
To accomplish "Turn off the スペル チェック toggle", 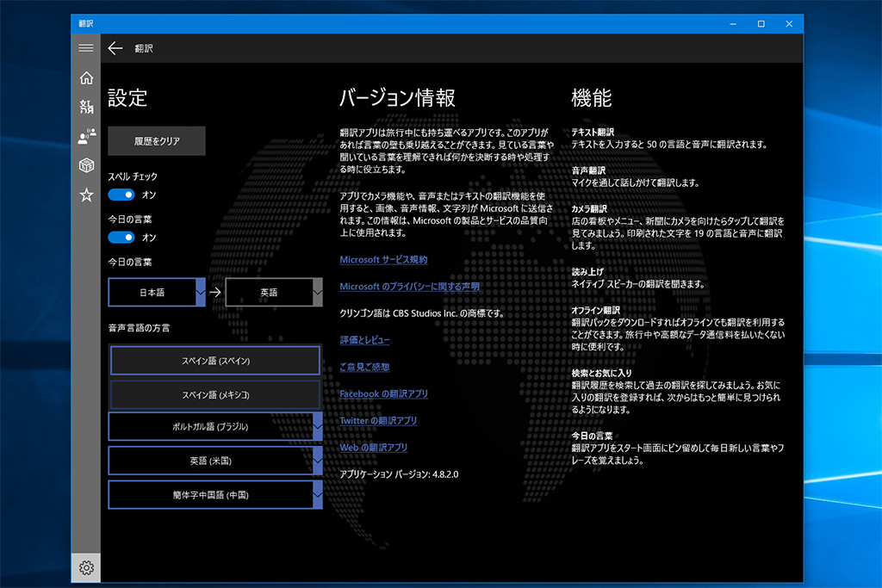I will click(x=121, y=195).
